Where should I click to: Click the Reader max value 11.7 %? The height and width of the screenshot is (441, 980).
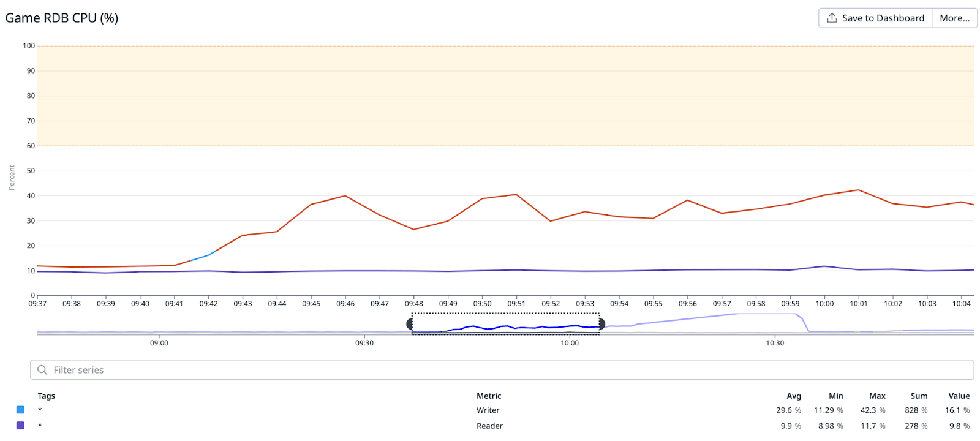pos(873,426)
